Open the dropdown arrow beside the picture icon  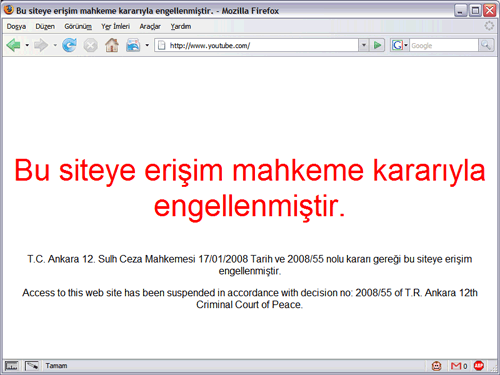click(x=147, y=45)
